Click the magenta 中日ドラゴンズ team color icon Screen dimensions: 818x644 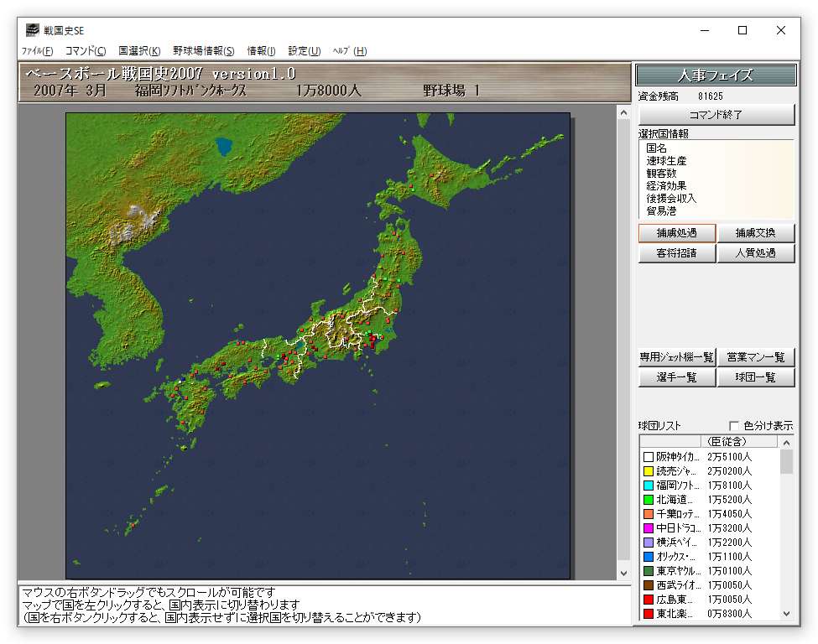click(x=648, y=528)
